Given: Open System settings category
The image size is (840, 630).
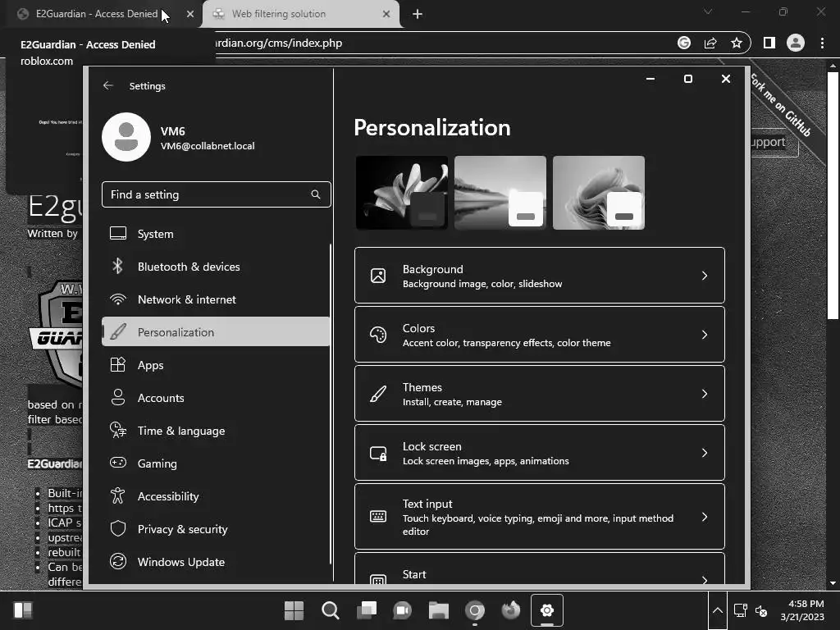Looking at the screenshot, I should tap(216, 234).
